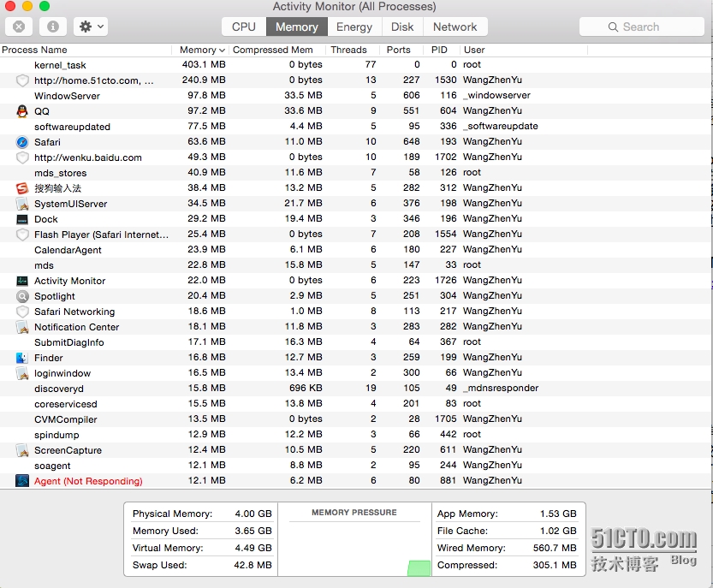This screenshot has width=713, height=588.
Task: Toggle Memory column sort order arrow
Action: (x=222, y=50)
